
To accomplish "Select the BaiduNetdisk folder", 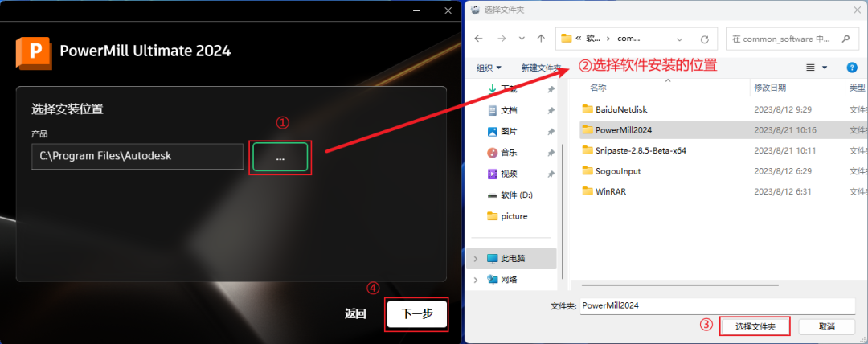I will pos(621,109).
